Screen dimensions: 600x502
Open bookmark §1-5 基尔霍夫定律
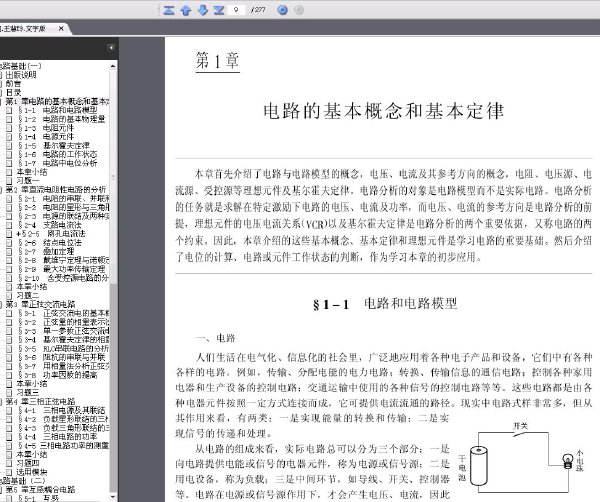(54, 145)
